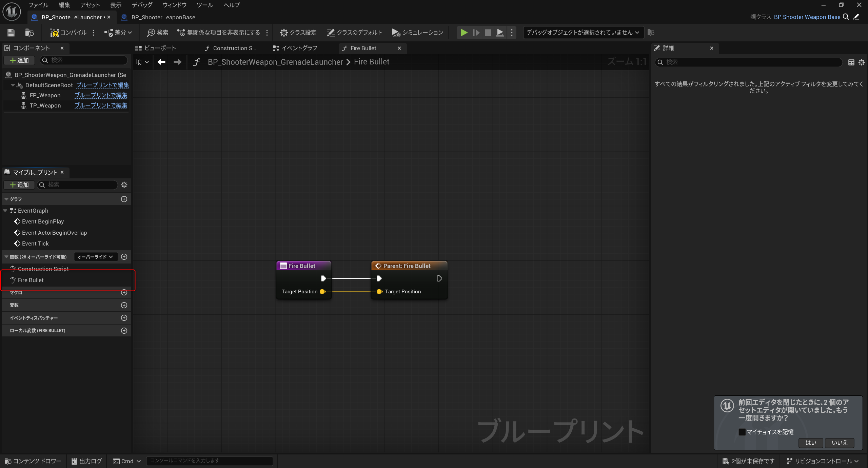The height and width of the screenshot is (468, 868).
Task: Add a new variable with plus icon
Action: pos(124,305)
